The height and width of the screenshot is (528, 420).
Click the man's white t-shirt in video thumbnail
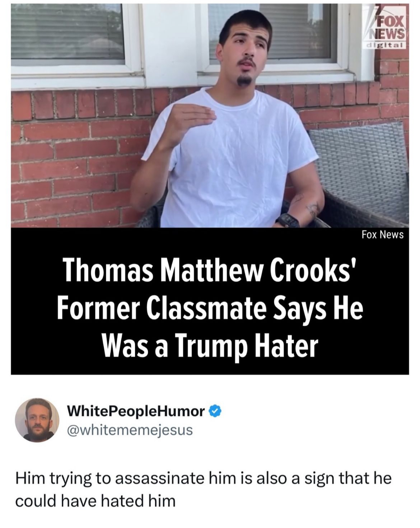coord(230,158)
